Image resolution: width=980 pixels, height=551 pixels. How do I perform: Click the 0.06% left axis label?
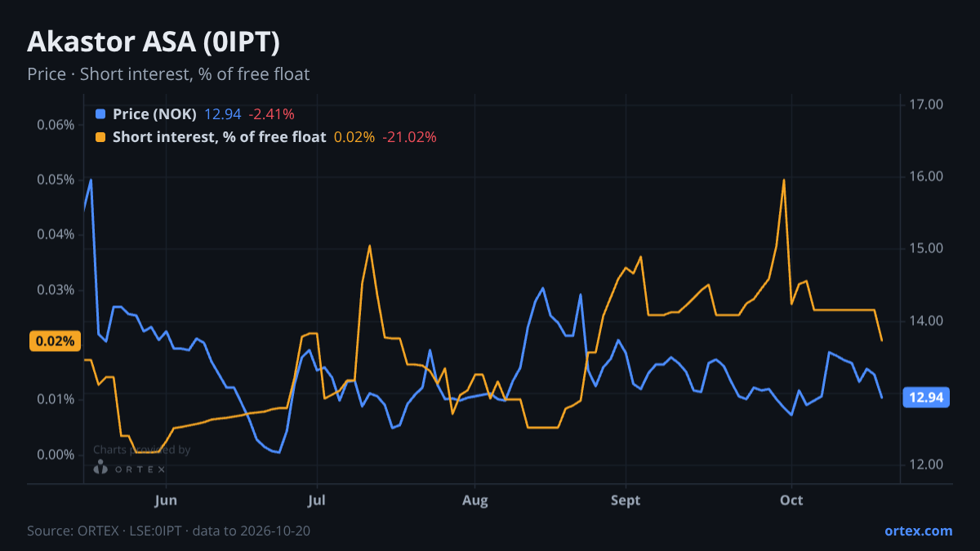(56, 125)
